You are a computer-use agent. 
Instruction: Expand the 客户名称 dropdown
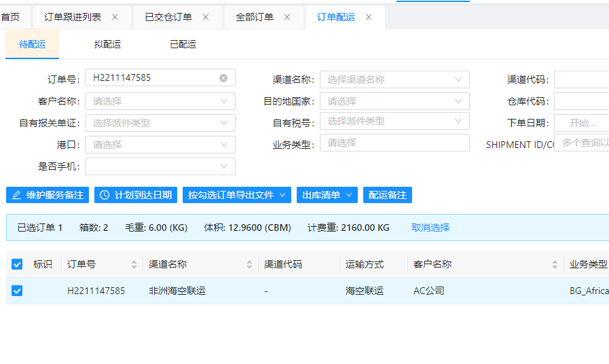[x=160, y=101]
